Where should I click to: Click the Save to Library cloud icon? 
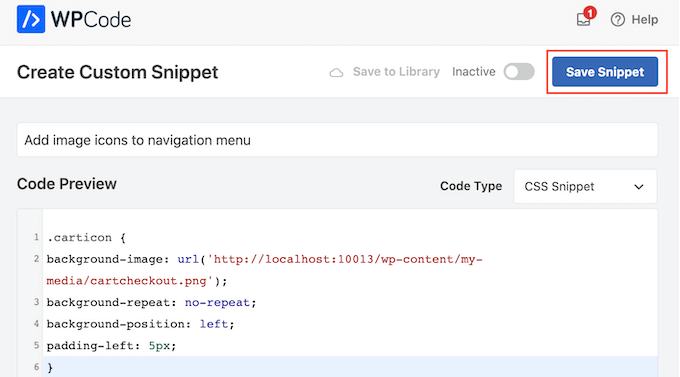336,72
